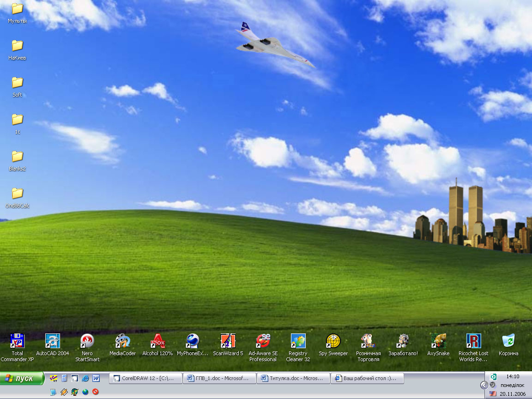Select the MyPhoneEx… shortcut icon
The height and width of the screenshot is (399, 532).
tap(193, 345)
